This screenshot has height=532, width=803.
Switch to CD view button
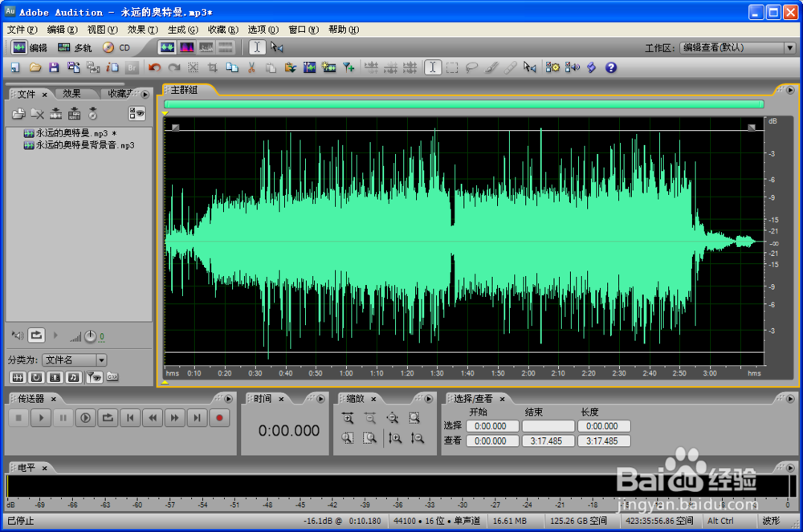point(116,47)
